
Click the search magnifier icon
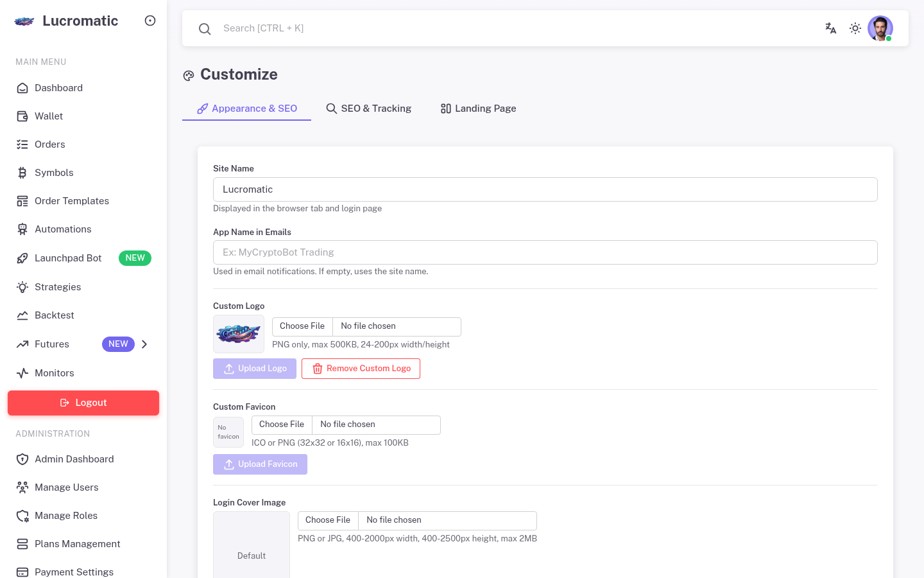coord(205,29)
